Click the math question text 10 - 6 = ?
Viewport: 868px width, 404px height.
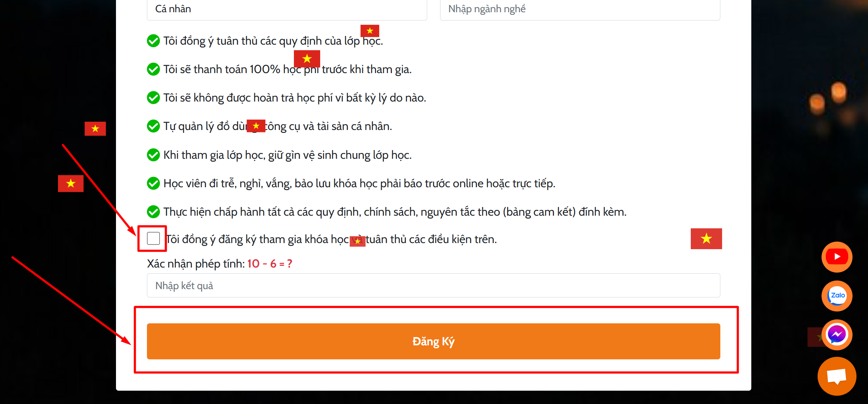270,264
